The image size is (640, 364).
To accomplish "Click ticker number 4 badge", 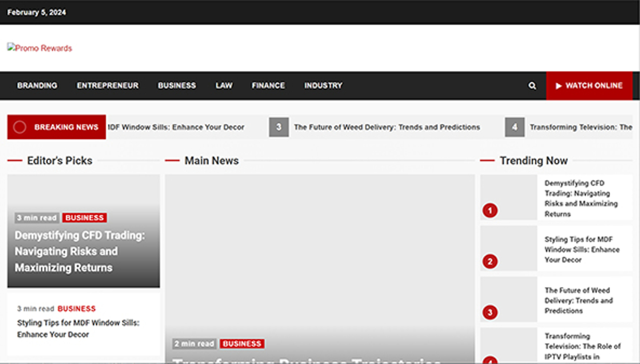I will coord(514,127).
